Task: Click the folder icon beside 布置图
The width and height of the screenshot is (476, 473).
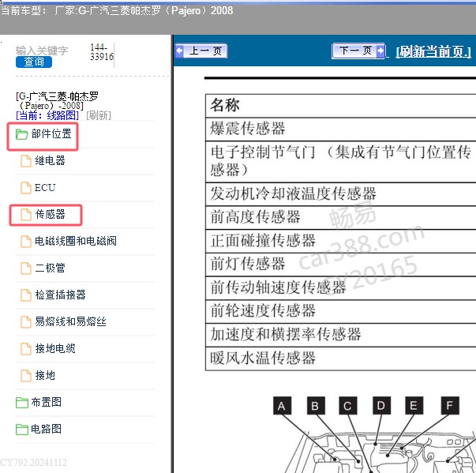Action: click(21, 403)
